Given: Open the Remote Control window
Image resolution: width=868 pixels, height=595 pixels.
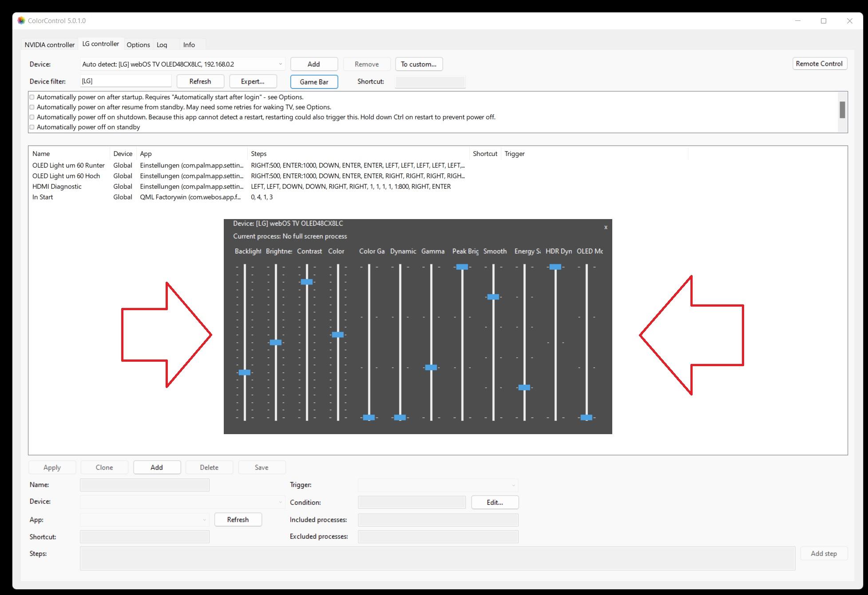Looking at the screenshot, I should (820, 64).
